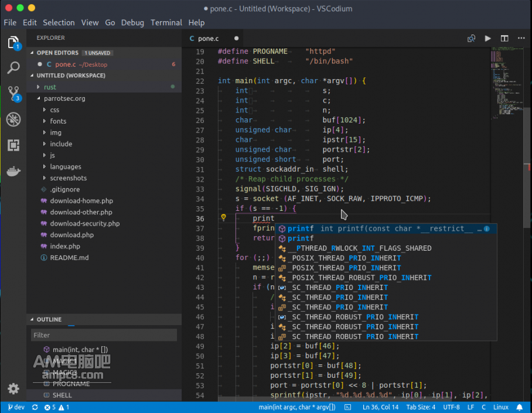Open download-home.php in the explorer
532x413 pixels.
click(x=81, y=201)
